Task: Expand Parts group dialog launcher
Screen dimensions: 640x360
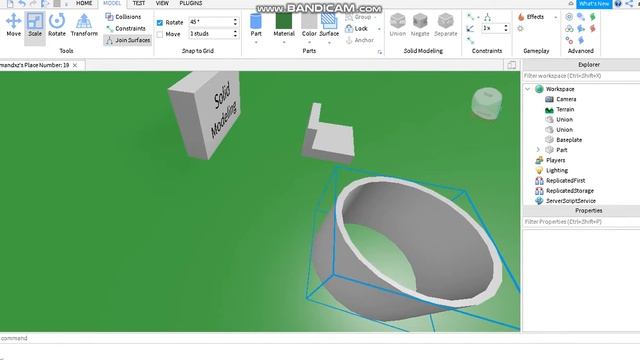Action: pos(380,52)
